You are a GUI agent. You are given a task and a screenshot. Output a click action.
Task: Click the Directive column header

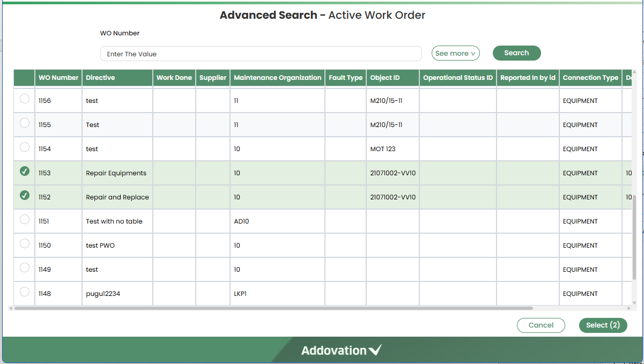100,78
